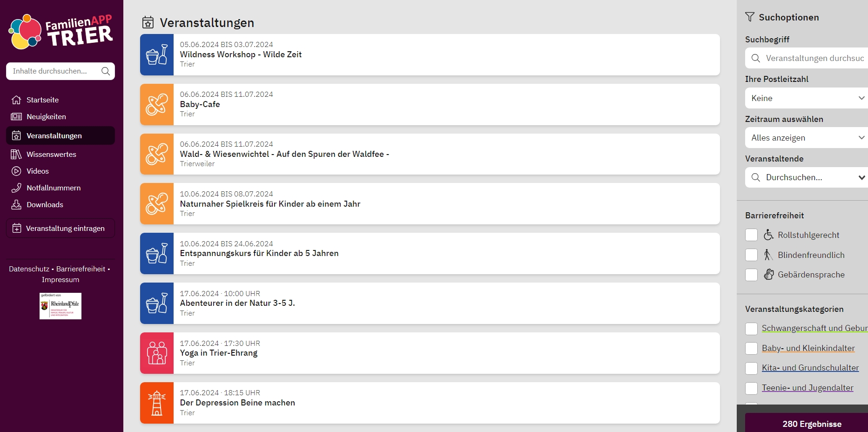Open the Veranstaltende search dropdown
This screenshot has width=868, height=432.
[x=807, y=177]
